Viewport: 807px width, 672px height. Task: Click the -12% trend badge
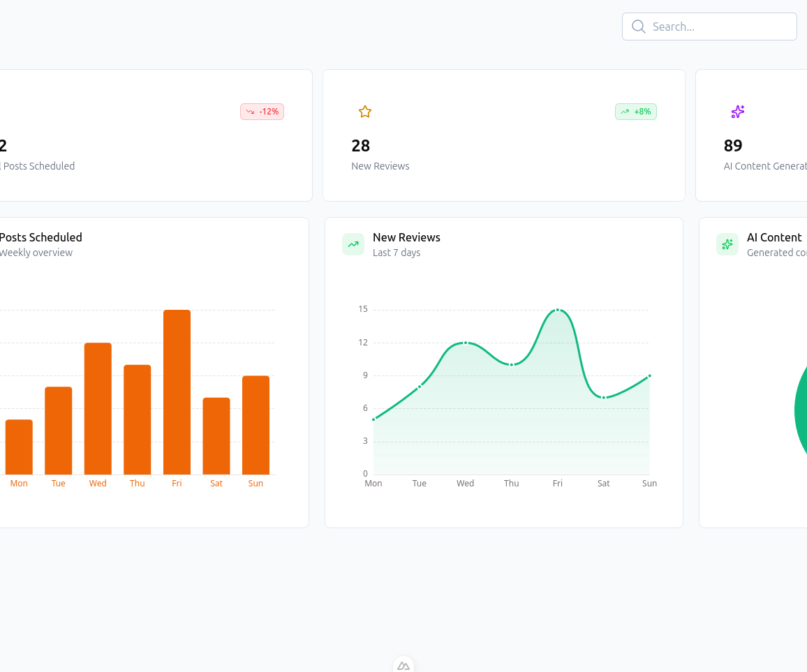tap(262, 112)
